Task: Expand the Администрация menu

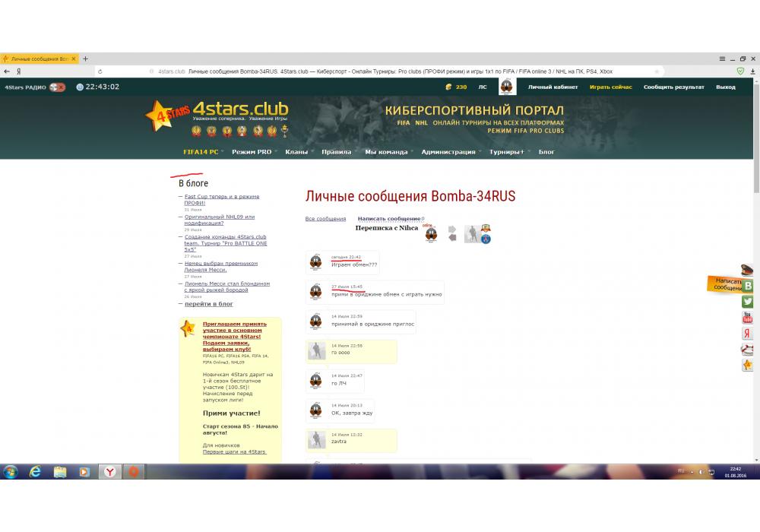Action: 448,152
